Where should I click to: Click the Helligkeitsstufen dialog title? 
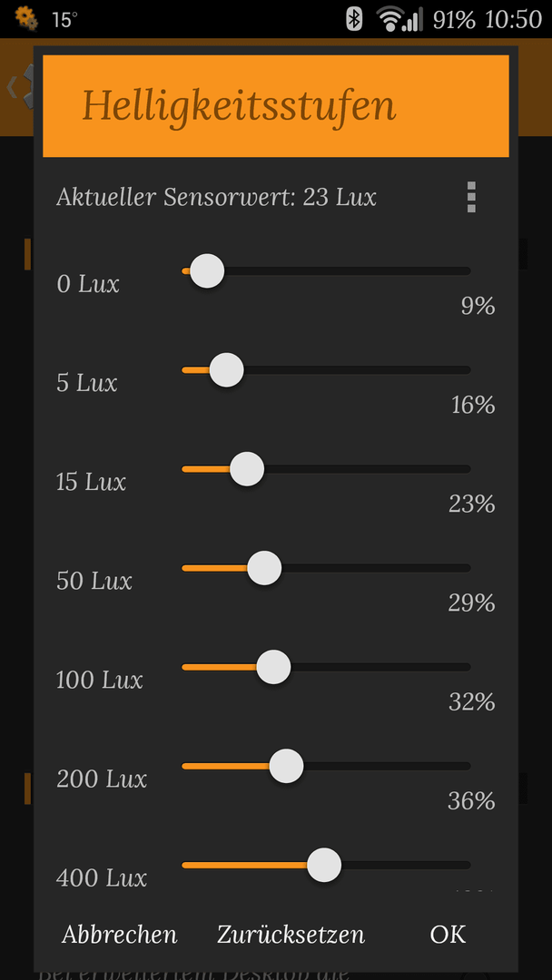click(x=239, y=106)
